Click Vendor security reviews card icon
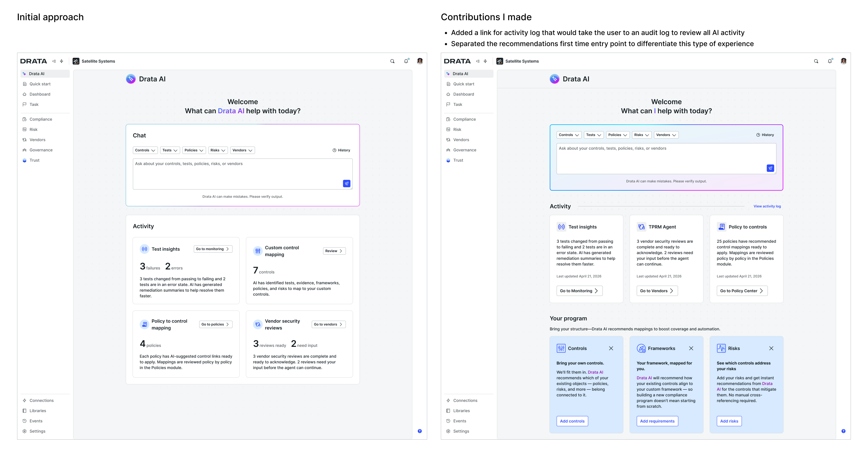The image size is (868, 451). (x=258, y=324)
